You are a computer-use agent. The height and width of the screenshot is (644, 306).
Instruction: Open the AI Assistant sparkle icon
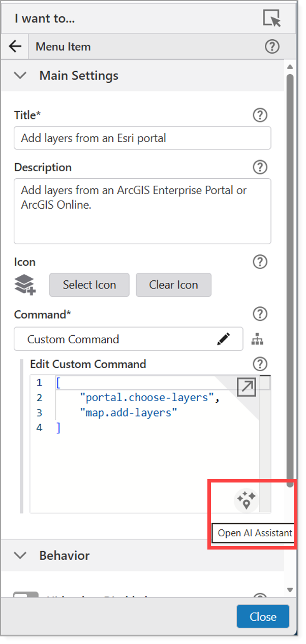pyautogui.click(x=246, y=501)
